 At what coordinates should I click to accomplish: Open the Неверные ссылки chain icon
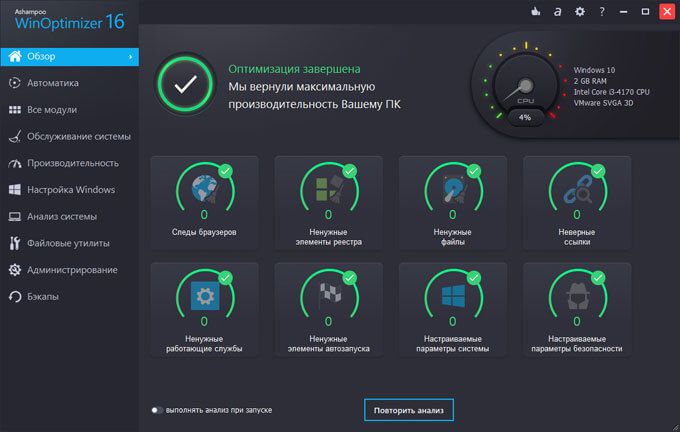(577, 190)
